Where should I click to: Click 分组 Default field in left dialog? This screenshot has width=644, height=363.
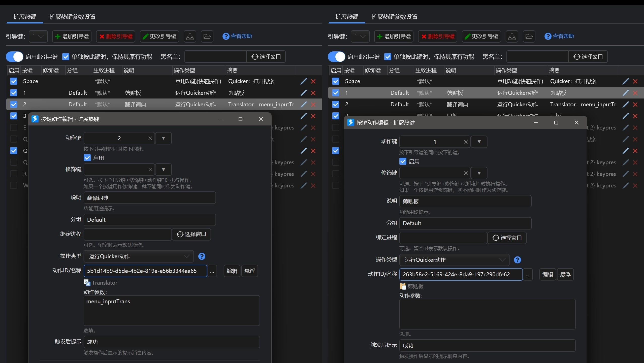150,220
